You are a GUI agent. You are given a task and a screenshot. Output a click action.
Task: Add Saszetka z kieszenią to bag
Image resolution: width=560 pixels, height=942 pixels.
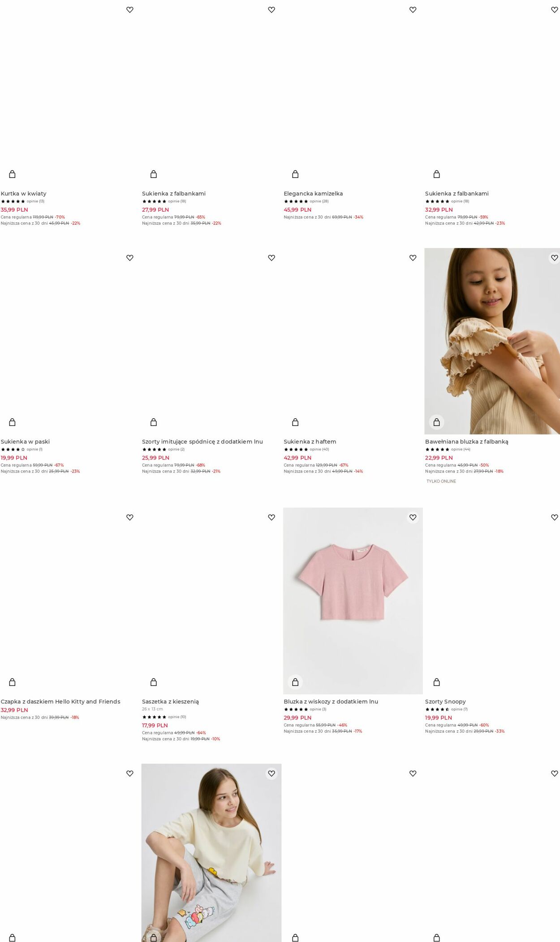(154, 682)
